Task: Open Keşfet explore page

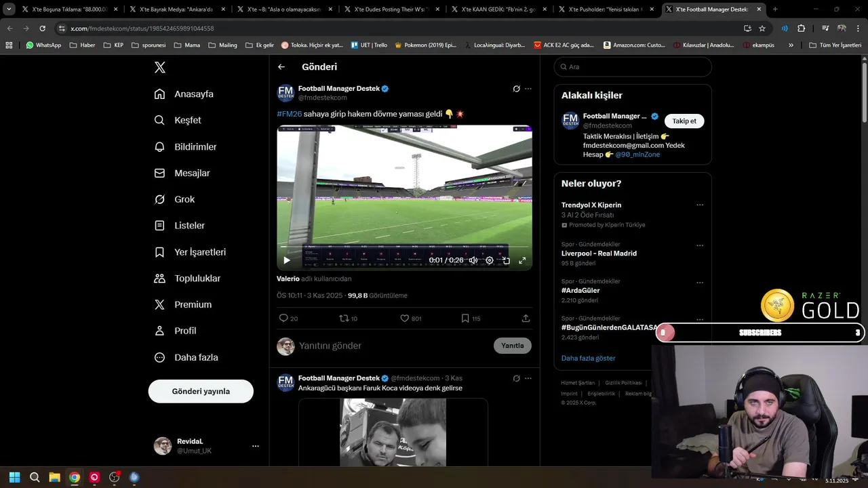Action: tap(178, 120)
